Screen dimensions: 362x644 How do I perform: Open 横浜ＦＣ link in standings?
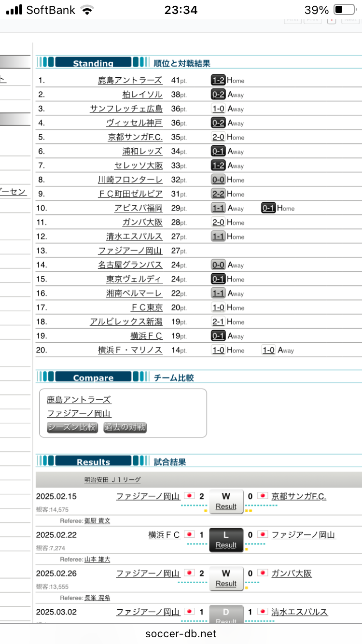(146, 336)
